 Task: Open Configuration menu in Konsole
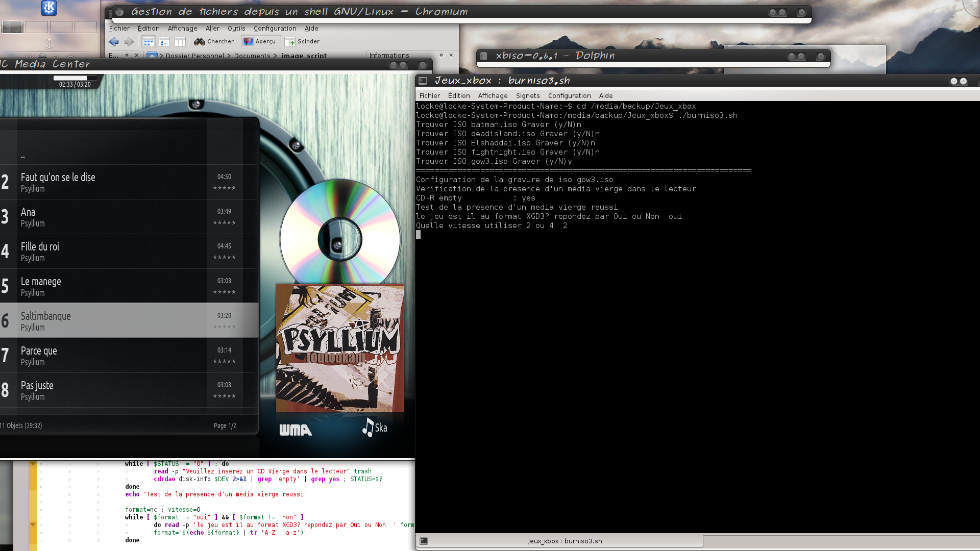point(569,96)
